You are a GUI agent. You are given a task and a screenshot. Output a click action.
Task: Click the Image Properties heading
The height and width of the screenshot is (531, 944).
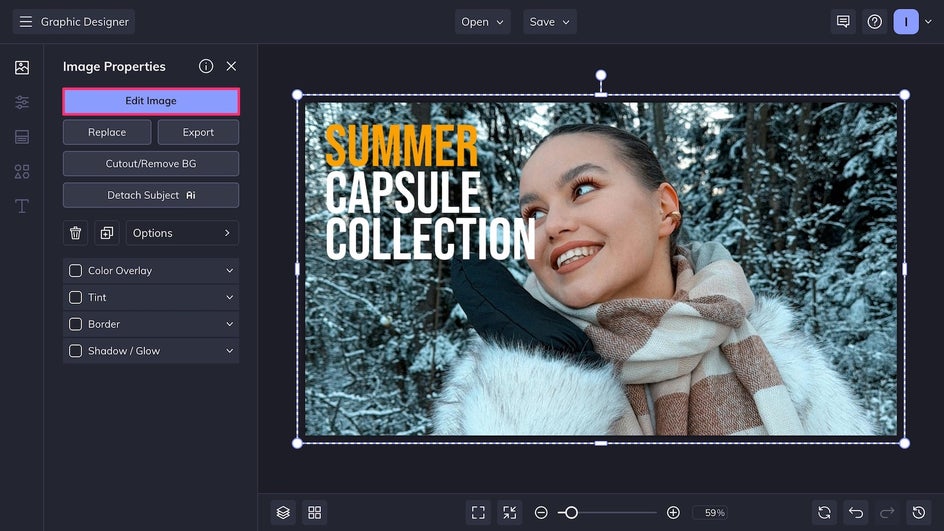(x=114, y=66)
